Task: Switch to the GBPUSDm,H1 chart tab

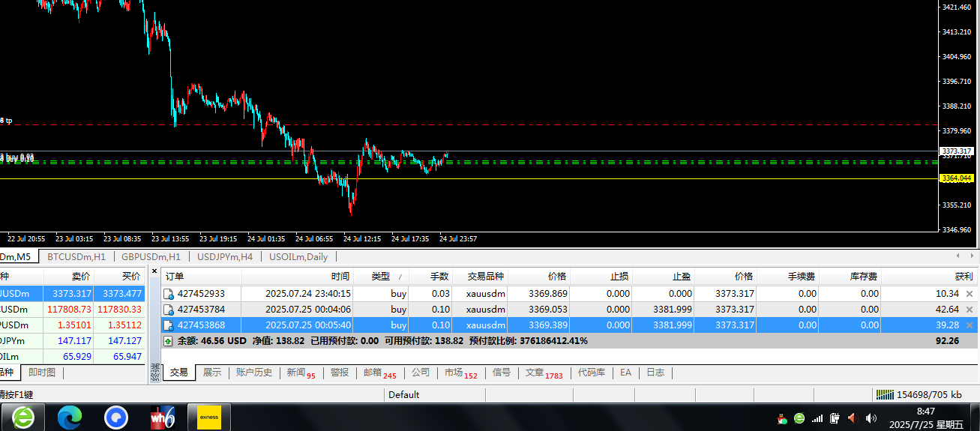Action: click(151, 257)
